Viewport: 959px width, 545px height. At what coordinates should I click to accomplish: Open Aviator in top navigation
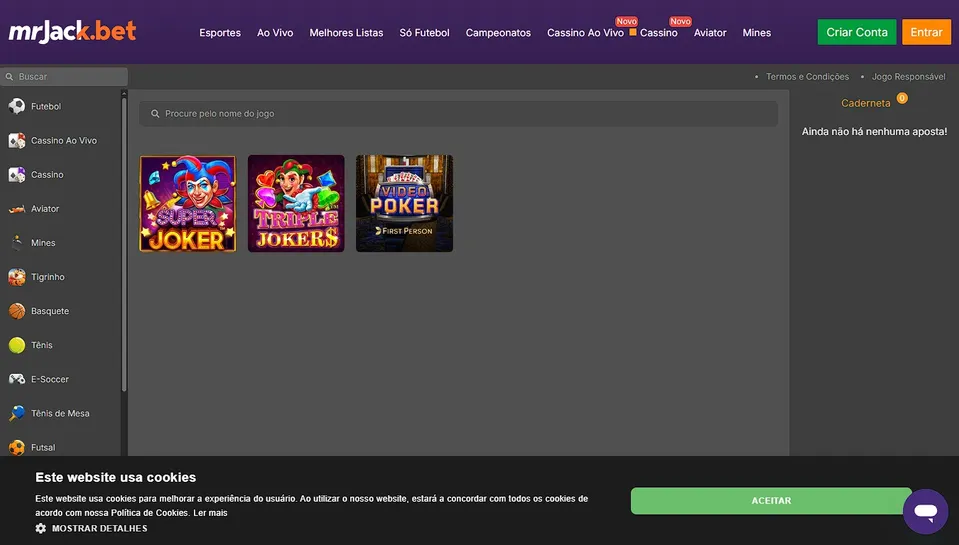[710, 32]
